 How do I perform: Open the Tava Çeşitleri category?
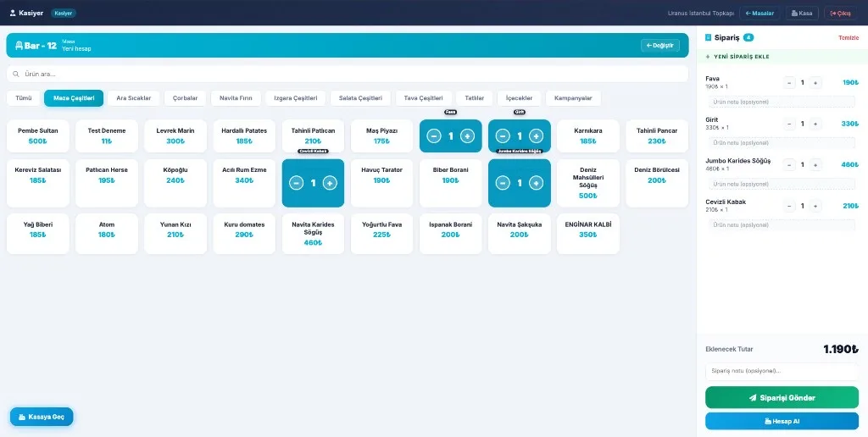[x=424, y=98]
